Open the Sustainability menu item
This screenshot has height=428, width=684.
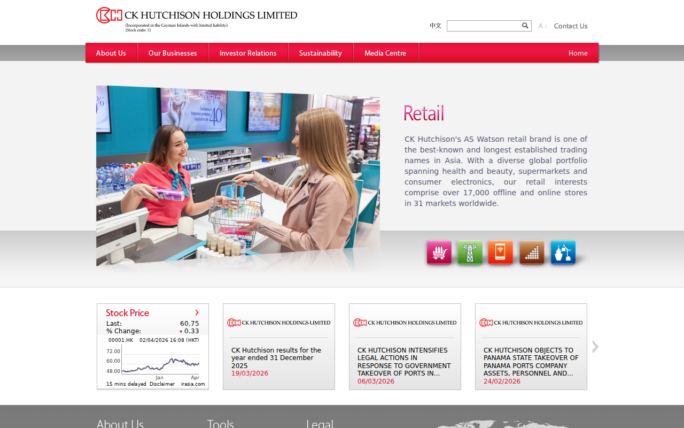pyautogui.click(x=320, y=53)
